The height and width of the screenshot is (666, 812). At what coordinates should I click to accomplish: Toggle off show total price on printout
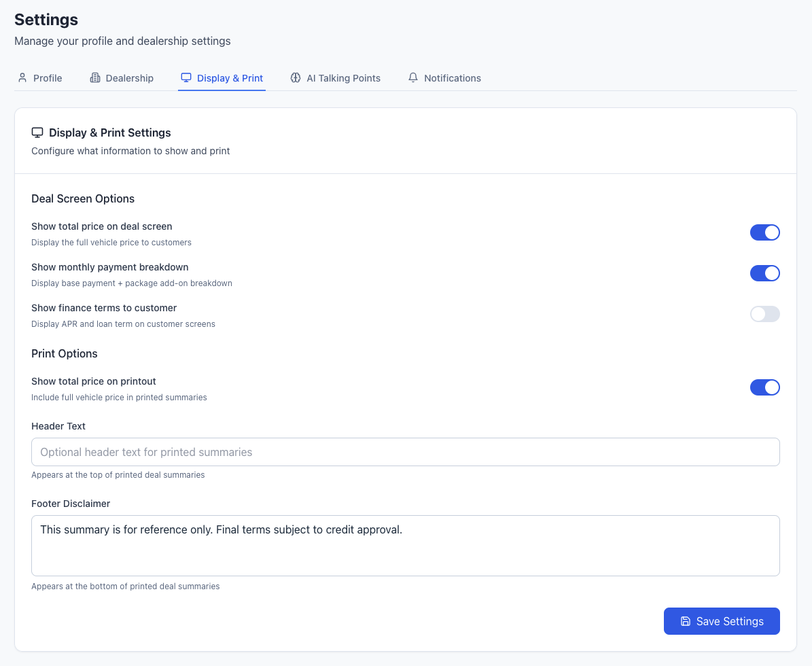[764, 387]
